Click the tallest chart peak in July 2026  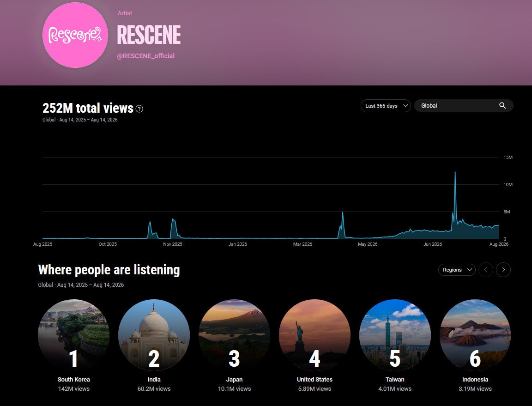[455, 173]
